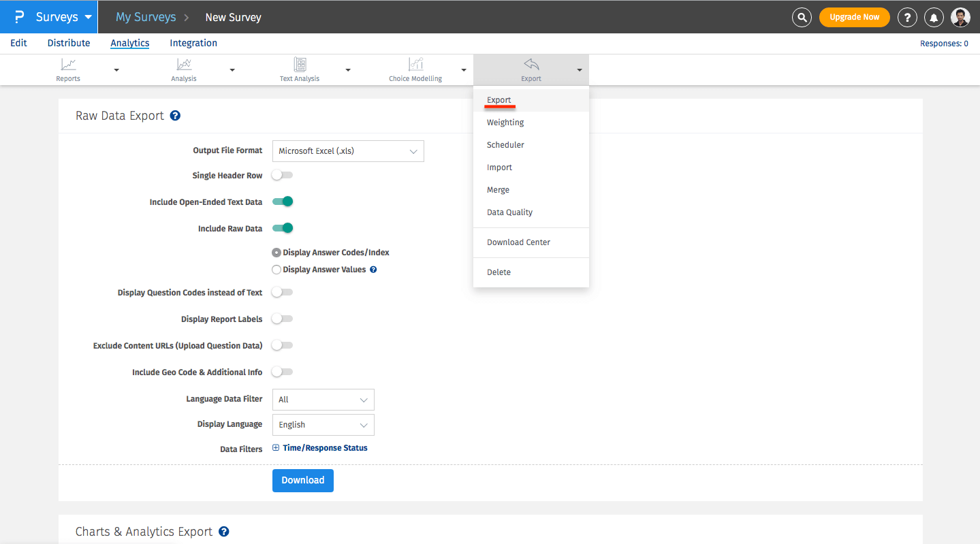Open the notifications bell icon
980x544 pixels.
tap(934, 17)
